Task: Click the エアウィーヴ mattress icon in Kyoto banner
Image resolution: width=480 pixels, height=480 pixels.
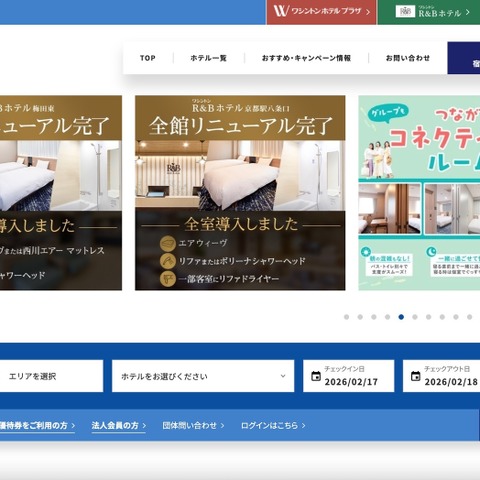Action: coord(168,243)
